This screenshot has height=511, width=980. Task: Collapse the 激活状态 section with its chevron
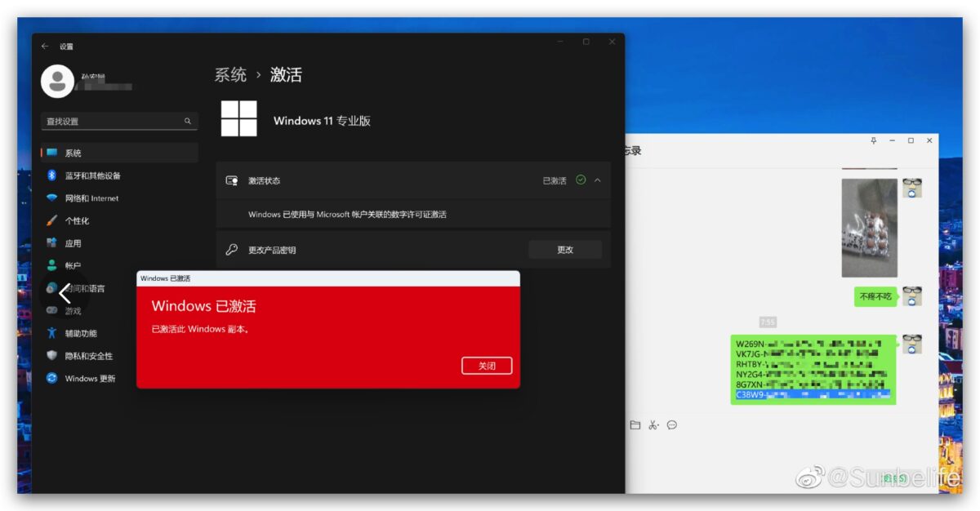point(597,180)
